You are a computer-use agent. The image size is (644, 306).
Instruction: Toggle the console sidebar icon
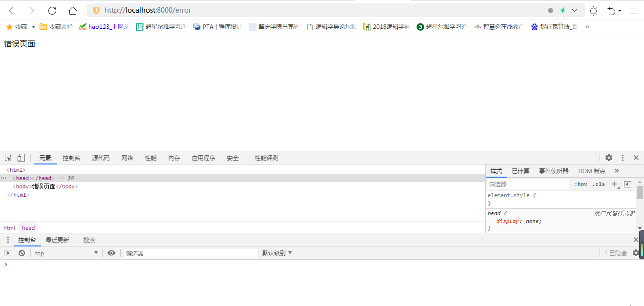click(x=8, y=253)
